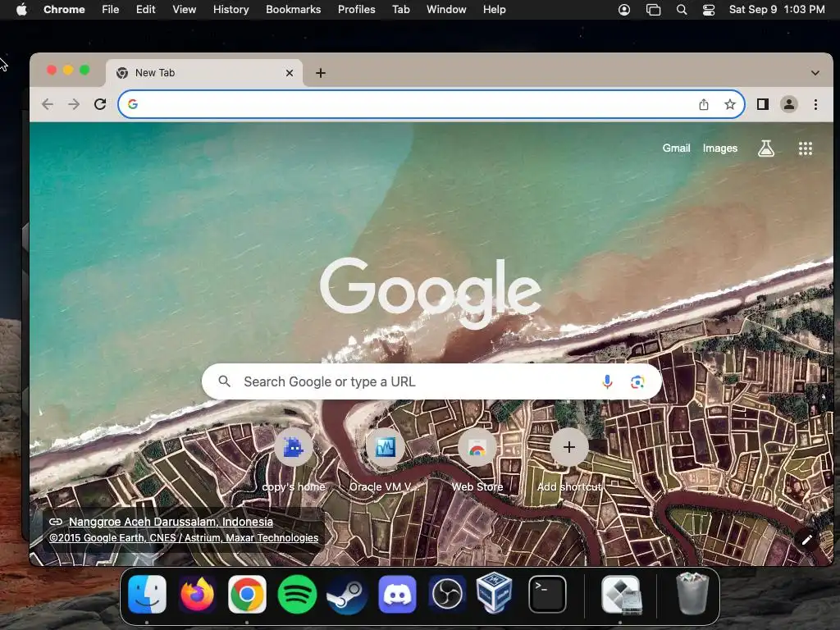
Task: Open the Google apps grid
Action: coord(806,148)
